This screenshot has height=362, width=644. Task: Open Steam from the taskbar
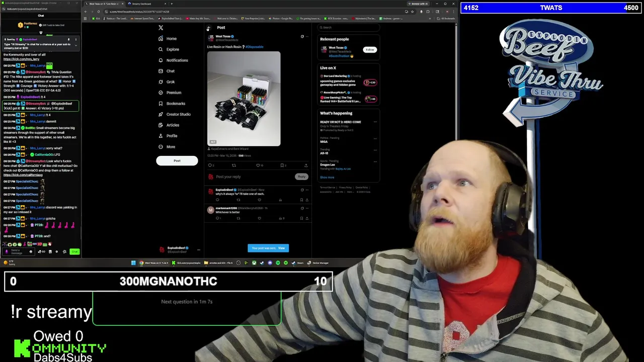299,263
